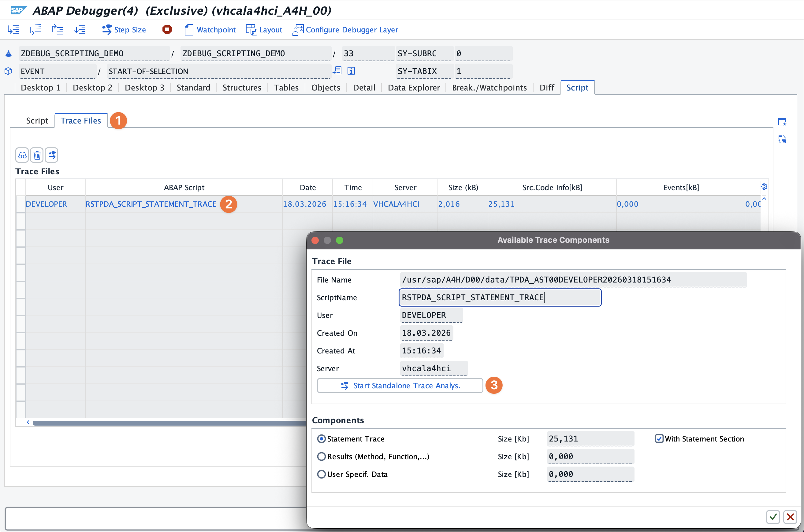The width and height of the screenshot is (804, 532).
Task: Select the Statement Trace radio button
Action: (321, 439)
